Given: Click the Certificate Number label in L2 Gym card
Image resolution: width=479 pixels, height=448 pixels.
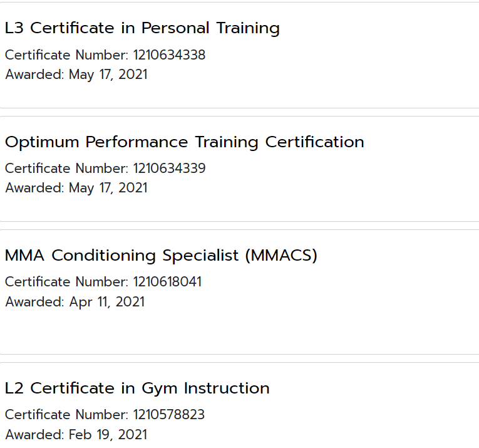Looking at the screenshot, I should [66, 415].
